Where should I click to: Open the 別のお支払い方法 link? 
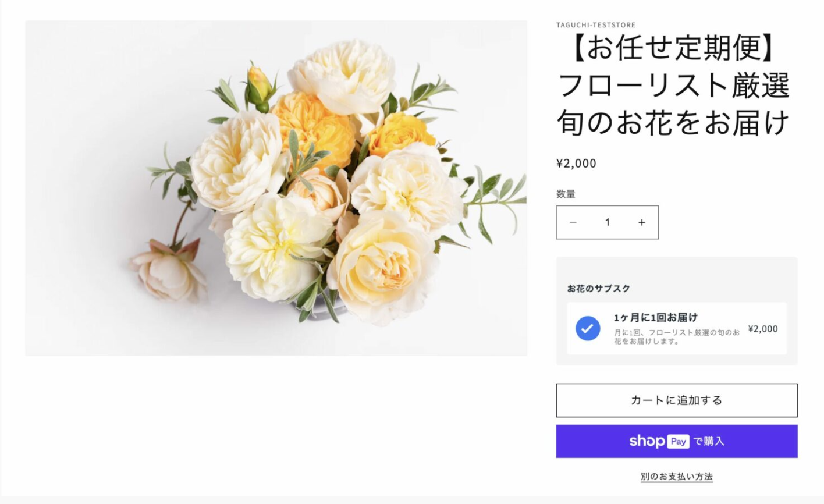coord(676,477)
